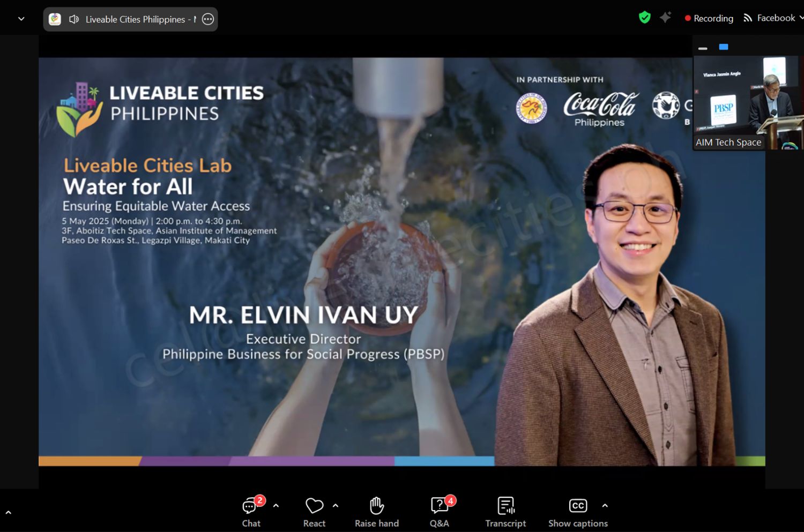Click the AI Companion sparkle icon
Screen dimensions: 804x532
click(665, 18)
